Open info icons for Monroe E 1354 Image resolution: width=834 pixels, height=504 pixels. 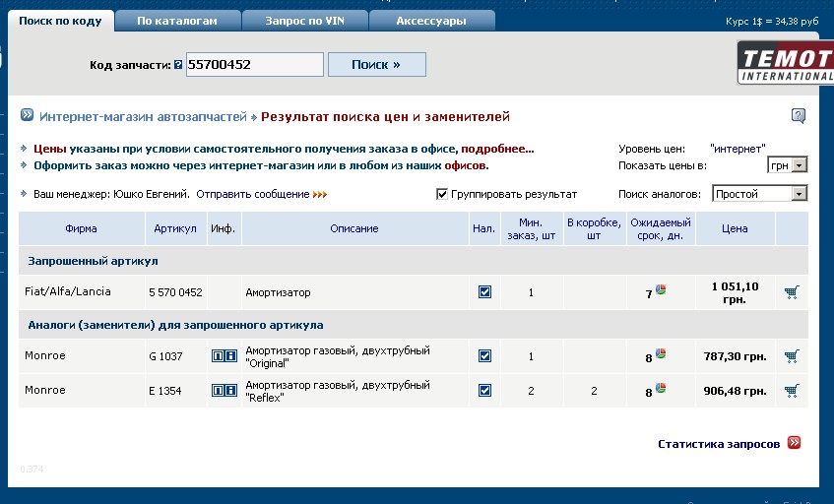pos(225,391)
